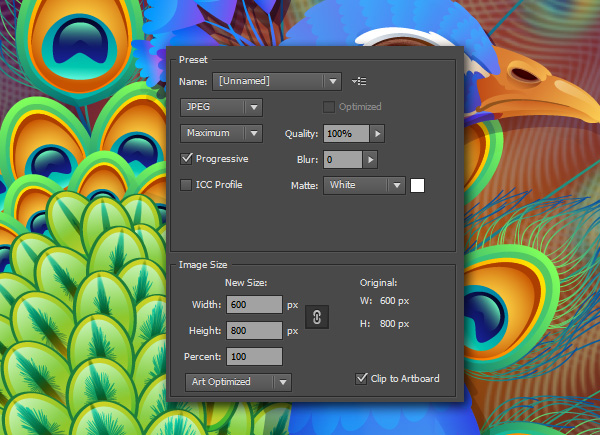Open the Name preset dropdown

click(x=277, y=81)
